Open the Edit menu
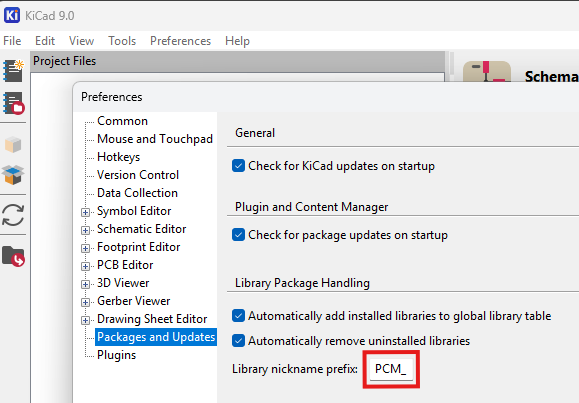Image resolution: width=579 pixels, height=403 pixels. [x=45, y=41]
